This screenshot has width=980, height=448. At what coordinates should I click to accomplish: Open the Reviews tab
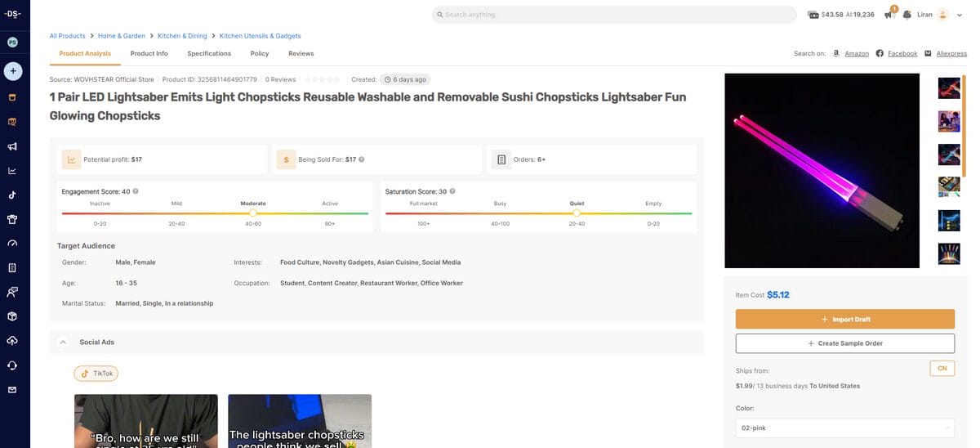(x=301, y=54)
